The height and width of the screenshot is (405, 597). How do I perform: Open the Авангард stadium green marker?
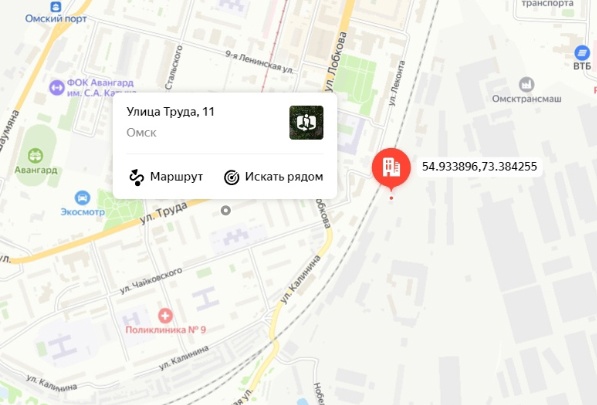35,156
